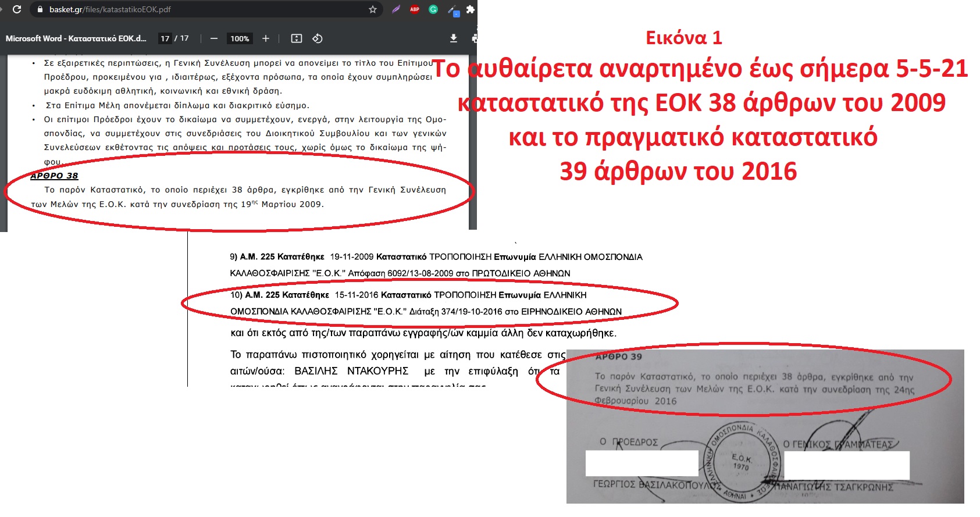
Task: Click the red line '39 άρθρων του 2016'
Action: [678, 172]
